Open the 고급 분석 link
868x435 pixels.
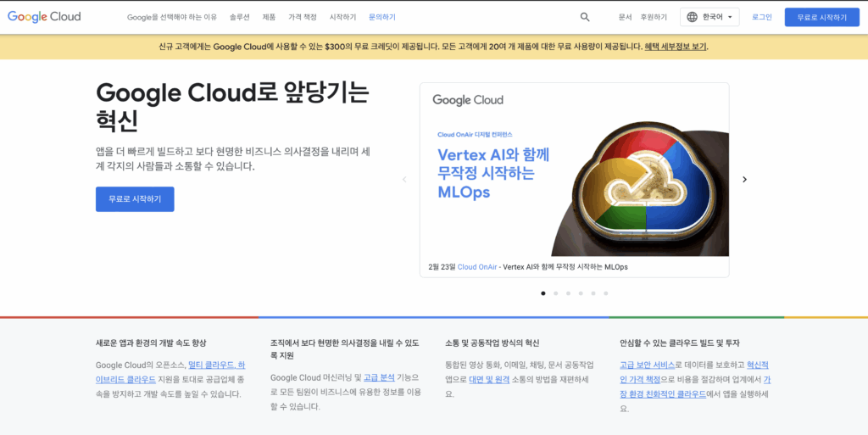point(379,377)
